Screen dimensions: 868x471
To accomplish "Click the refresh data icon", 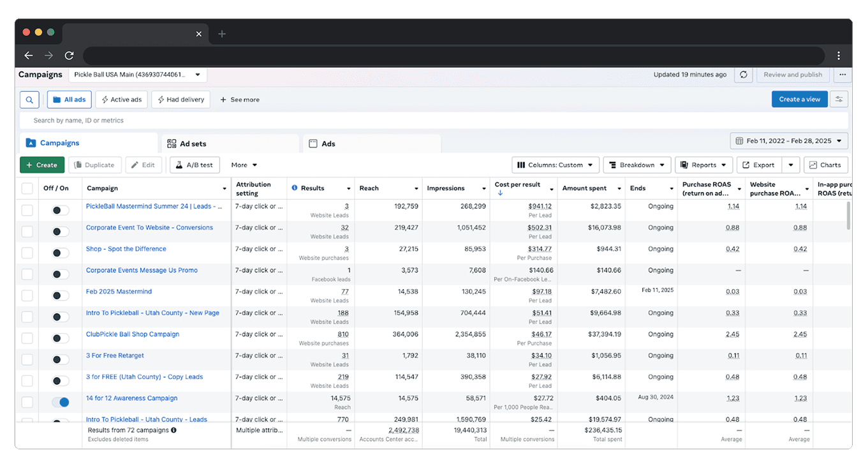I will 743,75.
